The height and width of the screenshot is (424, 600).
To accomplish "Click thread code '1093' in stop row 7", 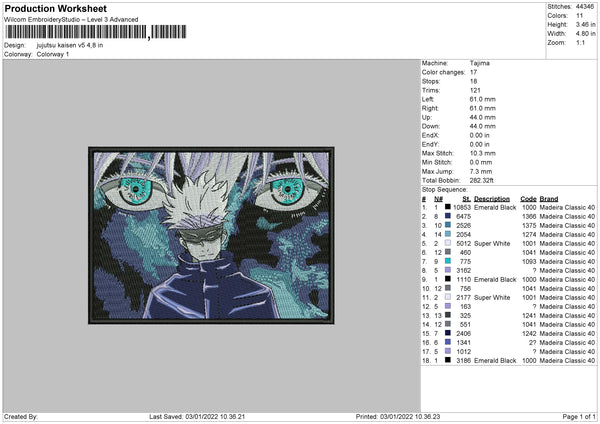I will [529, 261].
